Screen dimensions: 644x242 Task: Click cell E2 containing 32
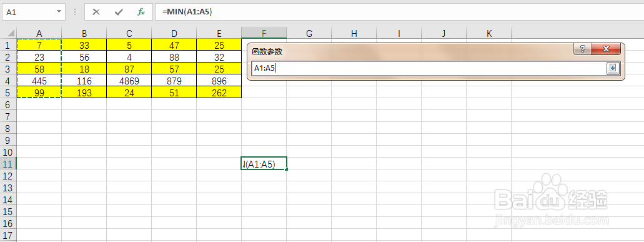click(219, 57)
